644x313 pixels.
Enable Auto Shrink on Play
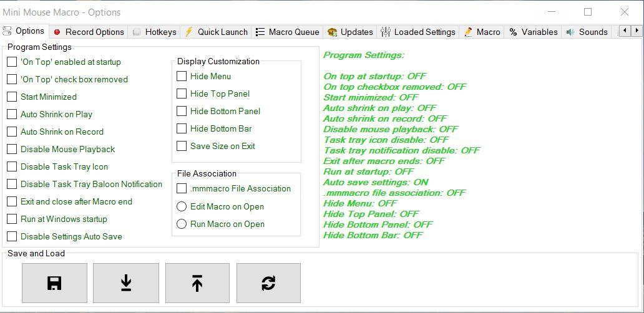click(12, 114)
